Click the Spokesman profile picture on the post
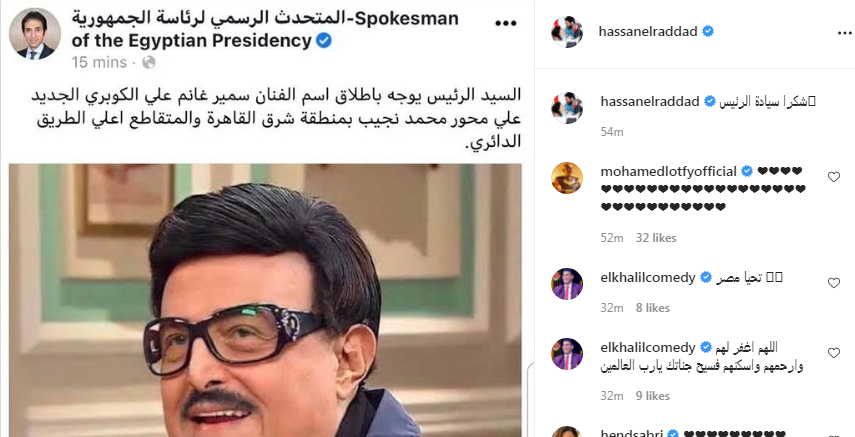This screenshot has width=855, height=437. [35, 34]
